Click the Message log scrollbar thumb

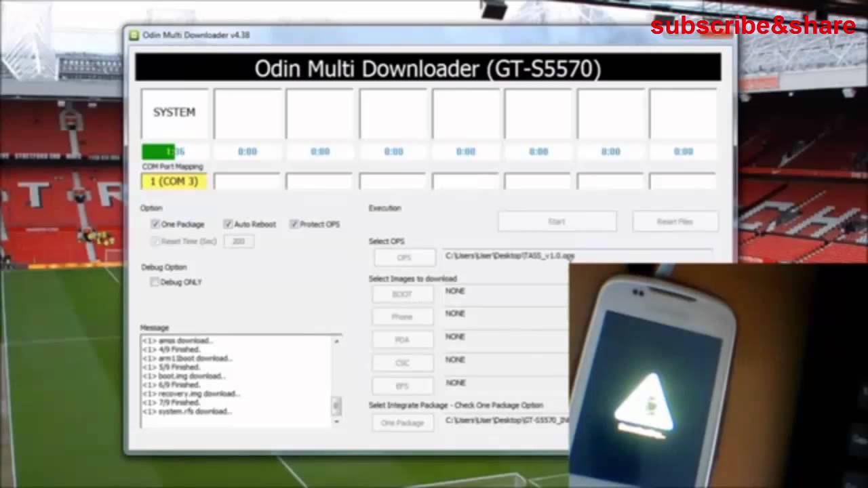[336, 405]
